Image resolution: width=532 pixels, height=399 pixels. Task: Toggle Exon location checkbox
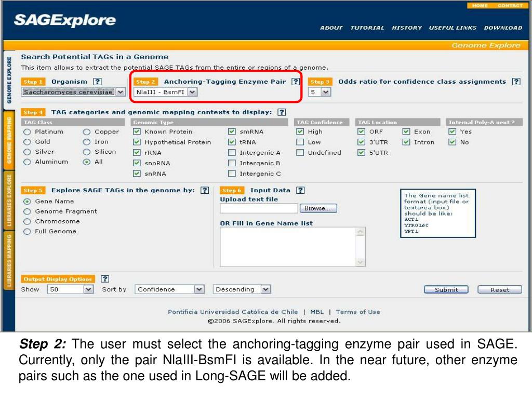pyautogui.click(x=406, y=131)
